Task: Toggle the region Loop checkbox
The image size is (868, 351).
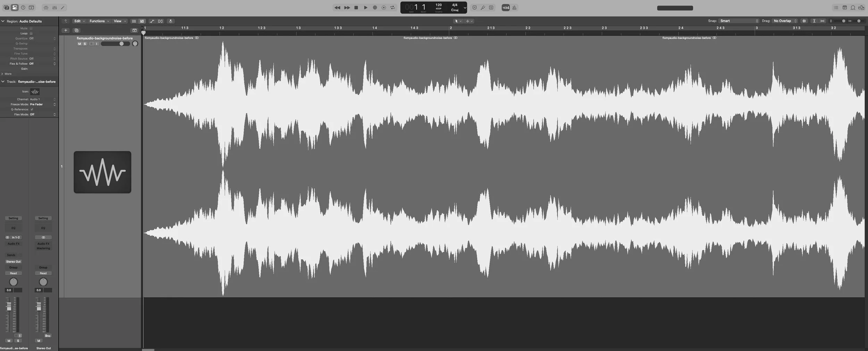Action: (31, 33)
